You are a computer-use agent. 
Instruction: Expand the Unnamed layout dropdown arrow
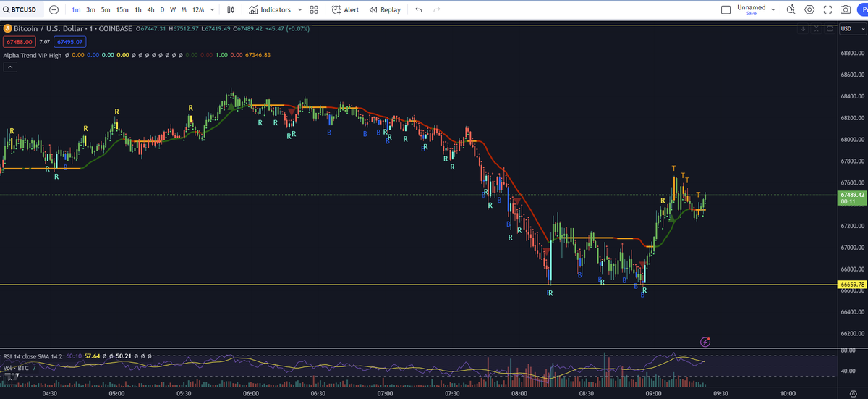pos(773,10)
